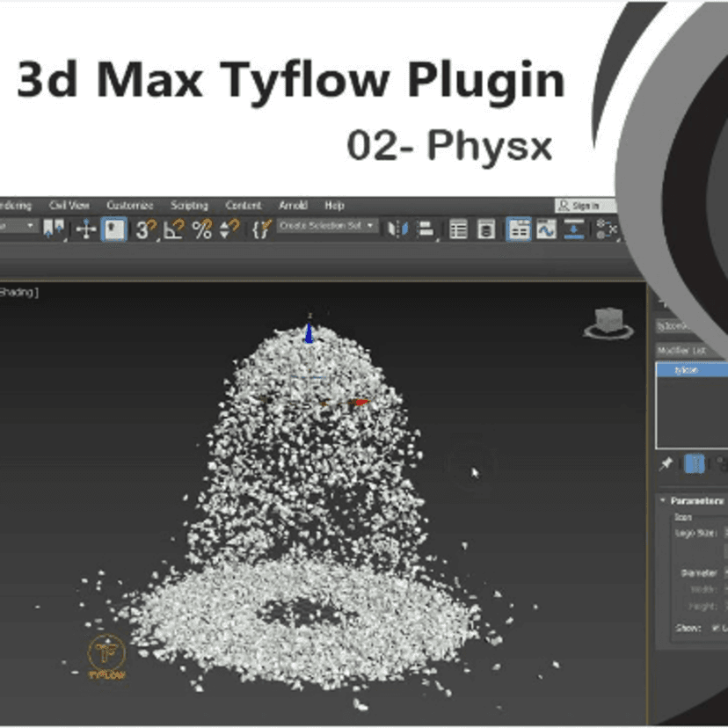Open the Curve Editor

click(547, 229)
